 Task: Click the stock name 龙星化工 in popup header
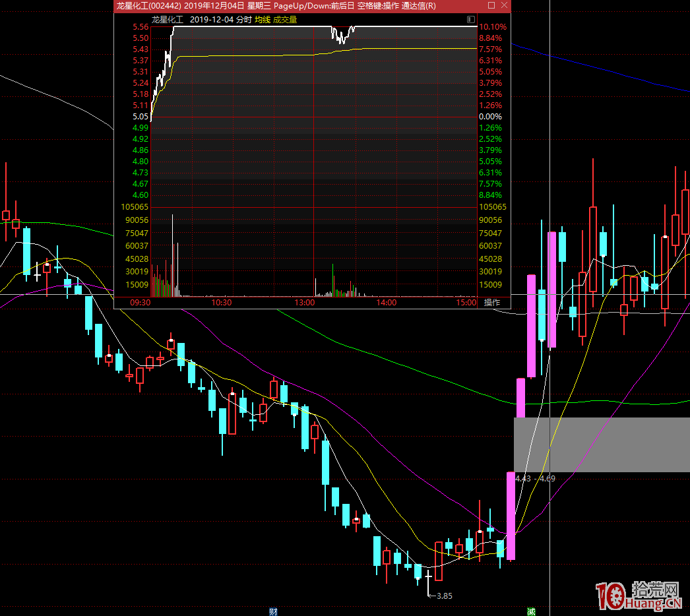click(x=167, y=19)
